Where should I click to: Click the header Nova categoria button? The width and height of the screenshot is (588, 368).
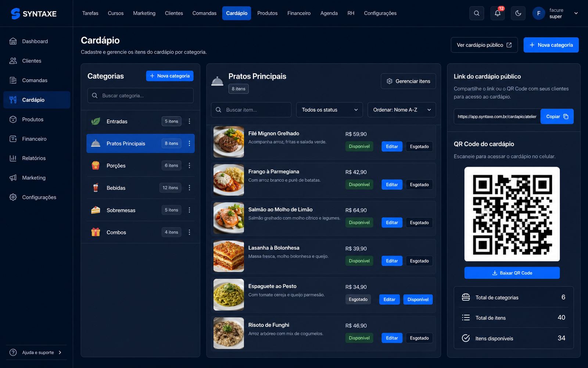click(x=551, y=45)
